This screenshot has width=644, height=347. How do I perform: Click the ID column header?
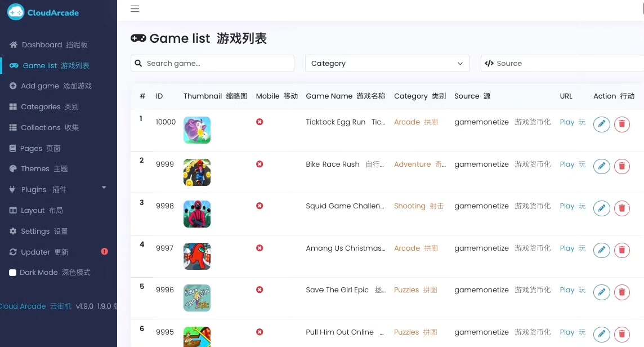[159, 96]
